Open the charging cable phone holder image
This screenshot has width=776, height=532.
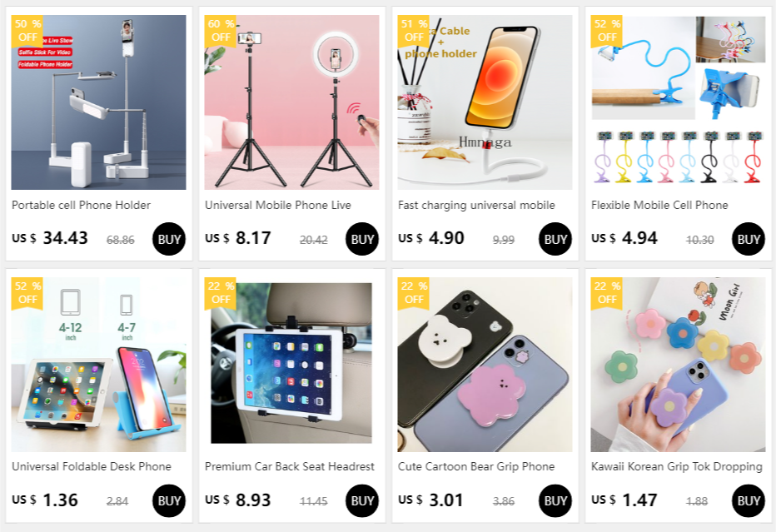coord(485,102)
